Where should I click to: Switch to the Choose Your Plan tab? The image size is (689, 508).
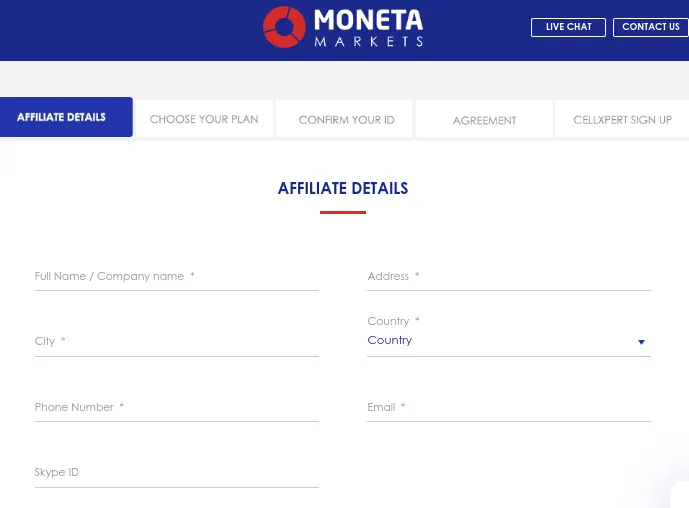pos(204,119)
